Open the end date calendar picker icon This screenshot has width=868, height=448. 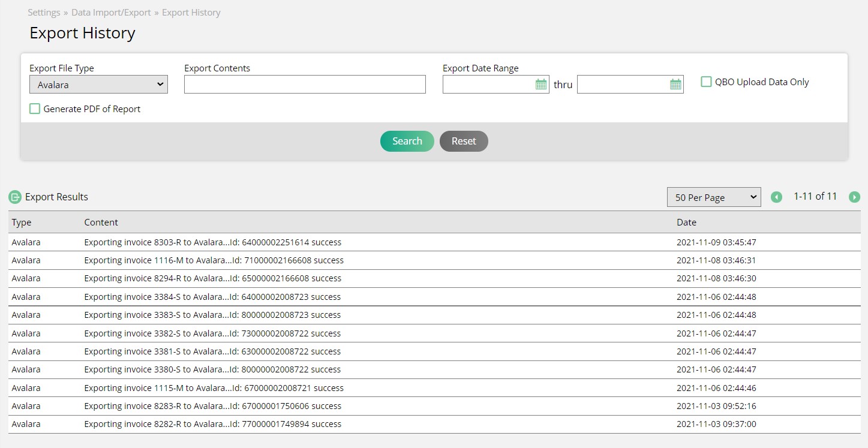pyautogui.click(x=675, y=85)
